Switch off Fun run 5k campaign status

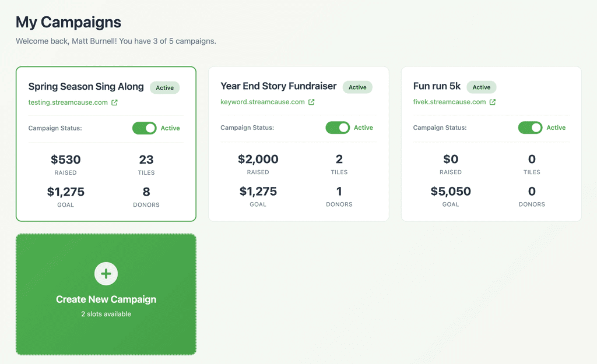[x=530, y=128]
